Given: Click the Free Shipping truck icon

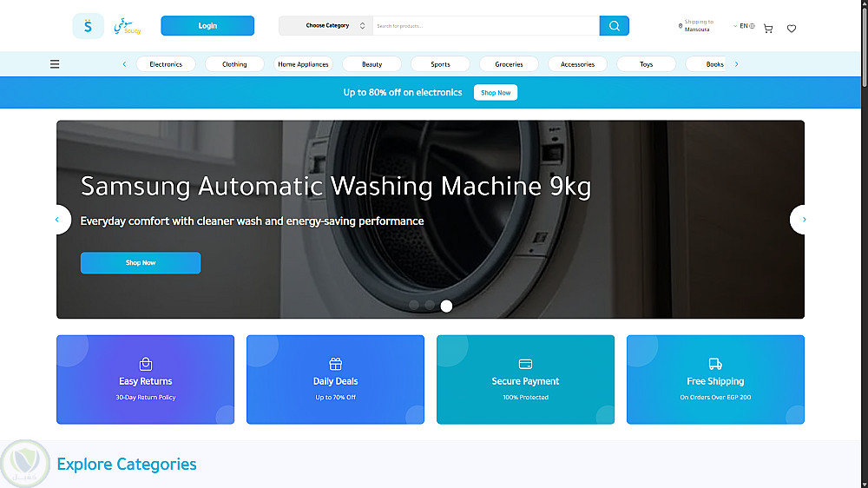Looking at the screenshot, I should (715, 364).
